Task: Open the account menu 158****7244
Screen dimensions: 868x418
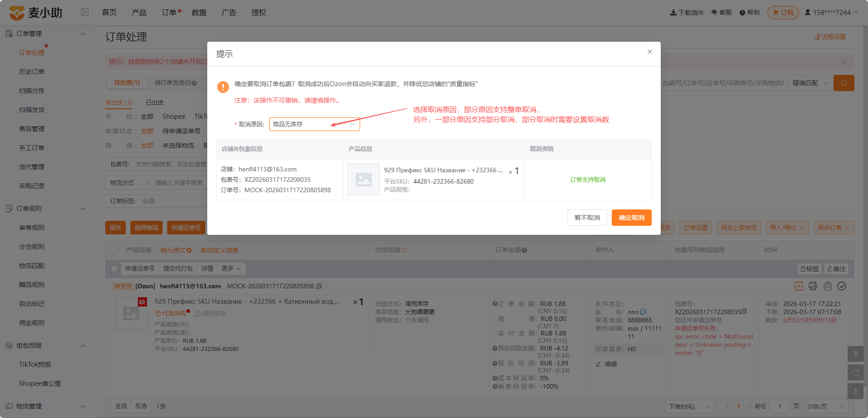Action: pos(831,12)
